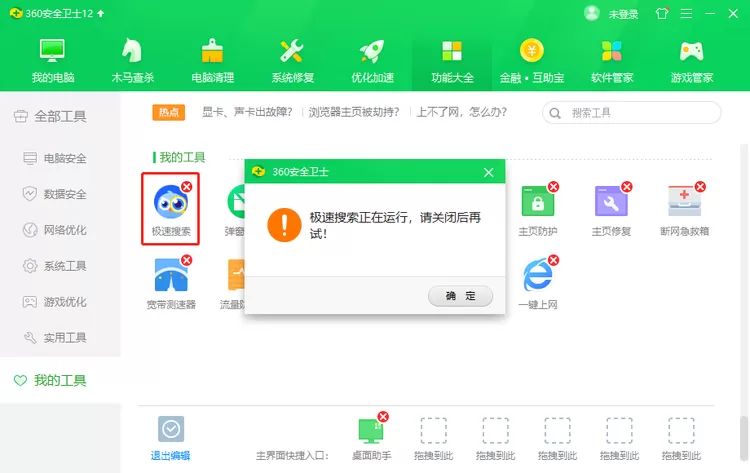
Task: Open the 浏览器主页被劫持? hot link
Action: coord(353,112)
